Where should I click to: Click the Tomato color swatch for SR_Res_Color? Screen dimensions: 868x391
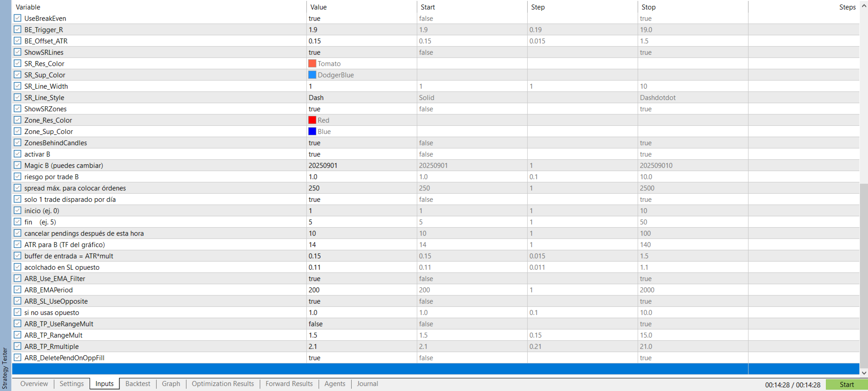coord(312,63)
